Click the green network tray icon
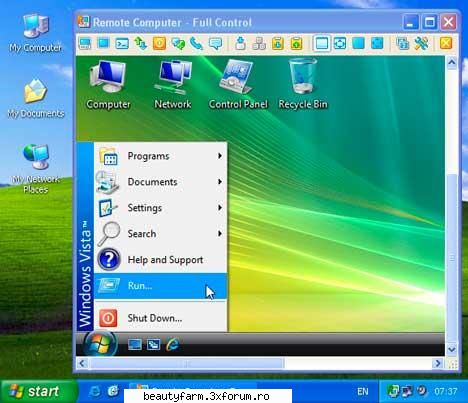468x403 pixels. pos(393,391)
